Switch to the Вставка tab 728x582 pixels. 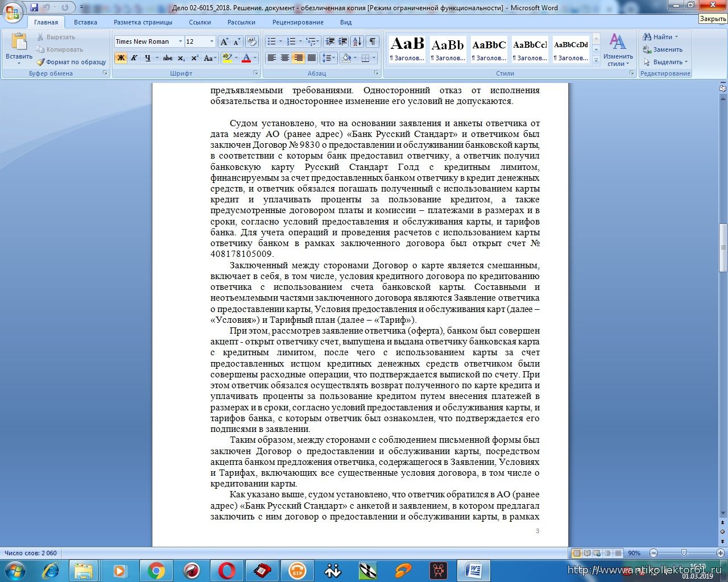pos(85,22)
